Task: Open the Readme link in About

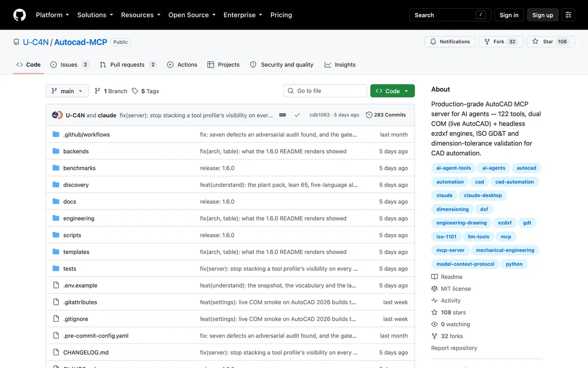Action: point(447,277)
